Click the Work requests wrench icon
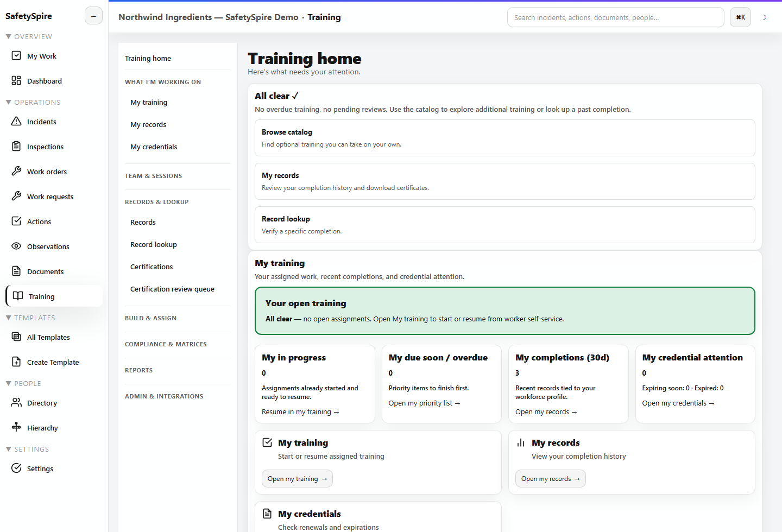Screen dimensions: 782x532 (16, 196)
